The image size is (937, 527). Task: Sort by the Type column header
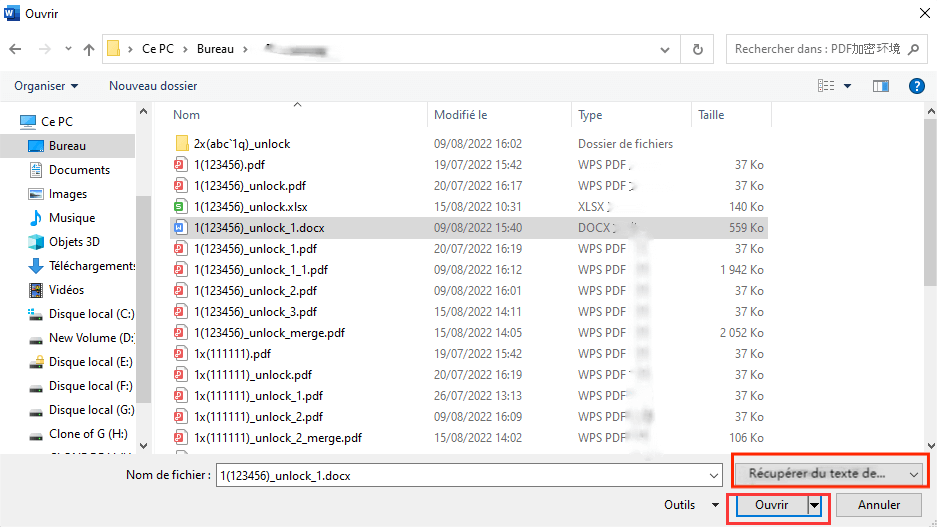point(590,115)
